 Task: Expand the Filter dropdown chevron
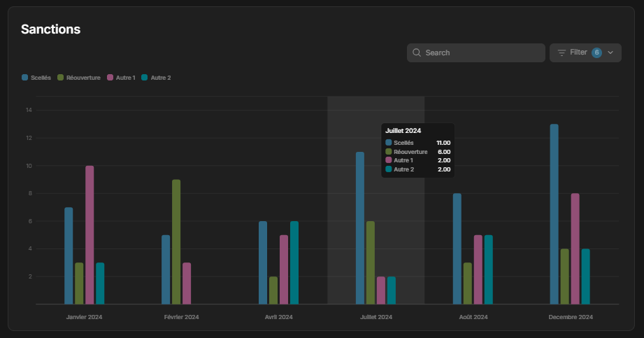(x=610, y=52)
